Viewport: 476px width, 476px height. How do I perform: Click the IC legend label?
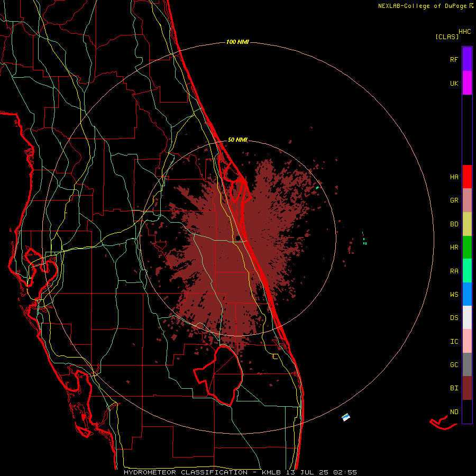coord(454,342)
